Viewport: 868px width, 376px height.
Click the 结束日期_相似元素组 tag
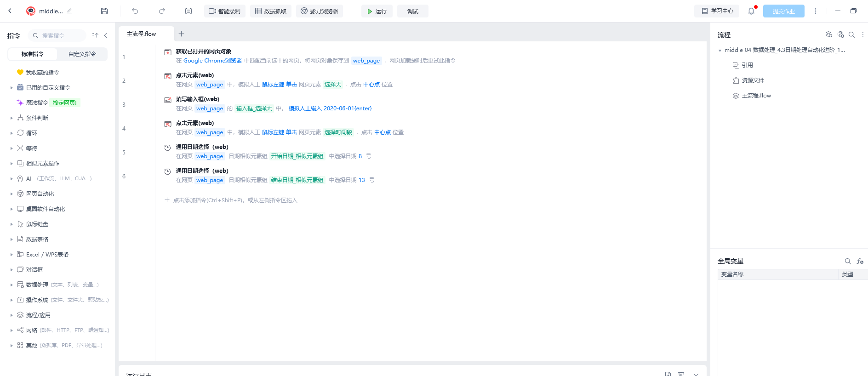[x=297, y=180]
